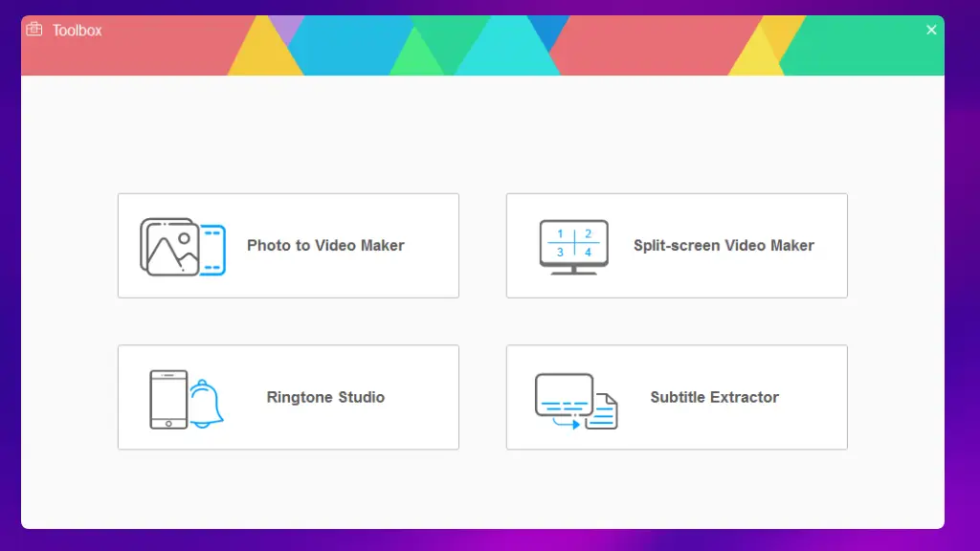
Task: Open Photo to Video Maker label
Action: coord(325,246)
